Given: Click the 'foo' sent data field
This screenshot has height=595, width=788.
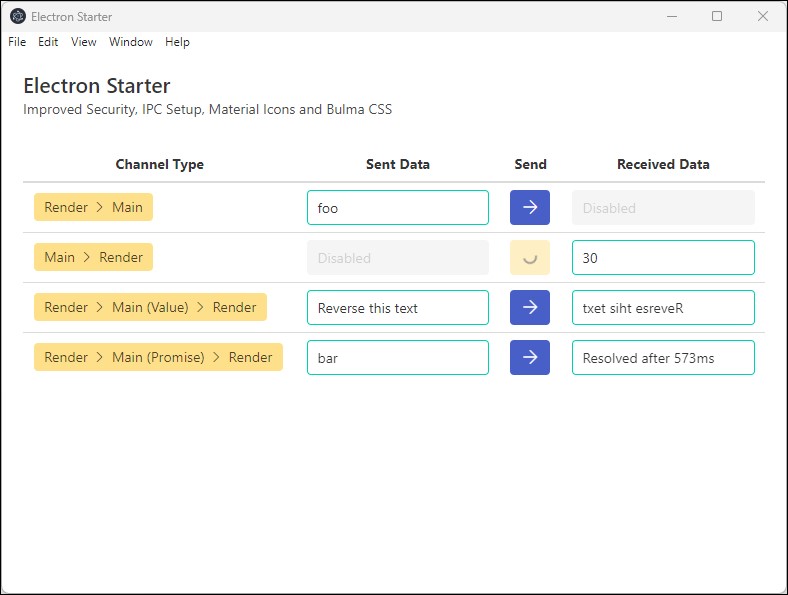Looking at the screenshot, I should click(398, 208).
